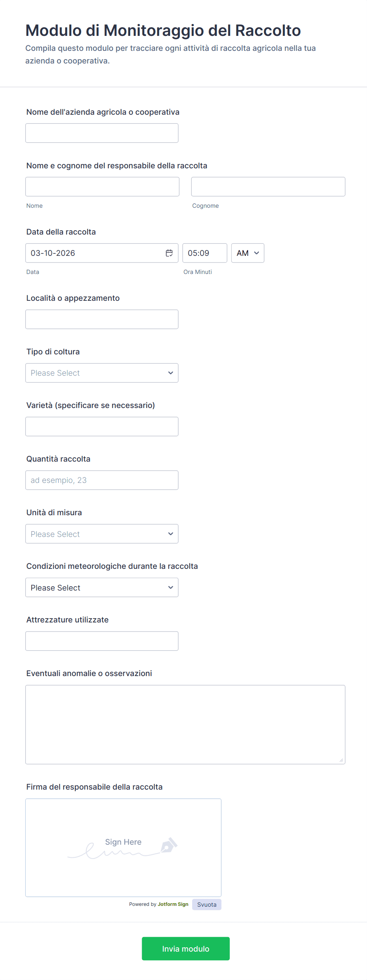Click the pen icon in signature pad
Viewport: 367px width, 980px height.
point(169,845)
